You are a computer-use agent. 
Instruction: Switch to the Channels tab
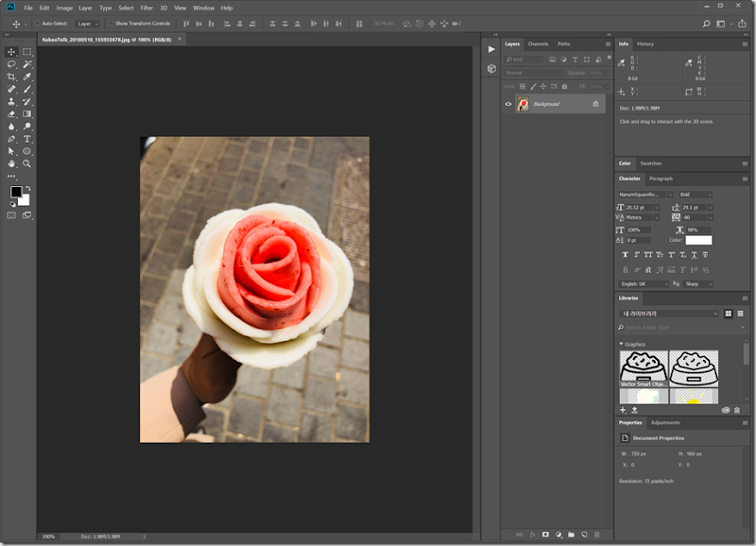point(538,43)
